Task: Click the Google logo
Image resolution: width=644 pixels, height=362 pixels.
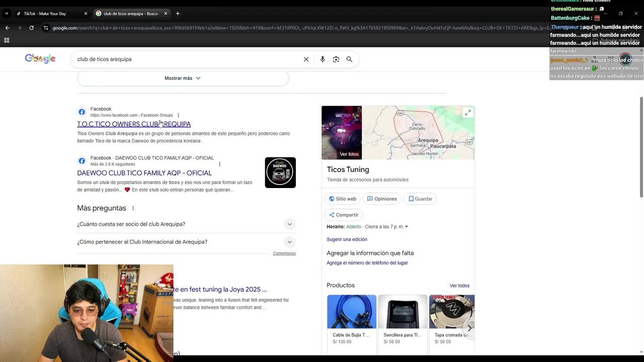Action: (40, 59)
